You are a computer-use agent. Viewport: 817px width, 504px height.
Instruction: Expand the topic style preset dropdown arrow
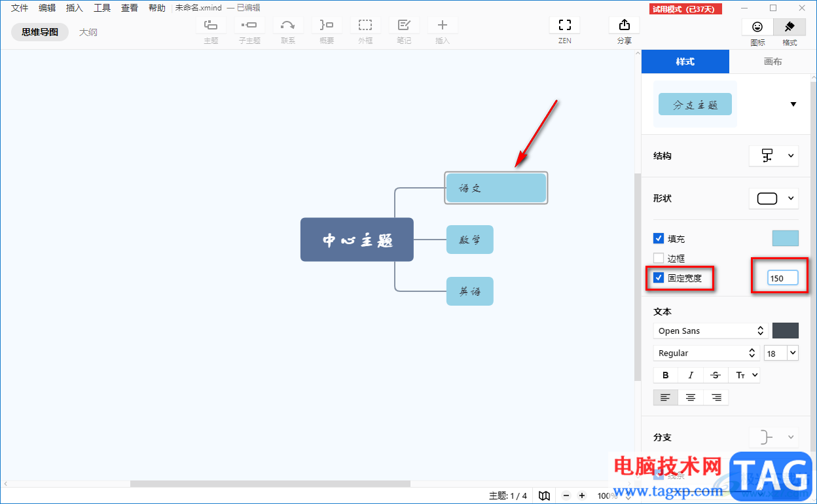(793, 104)
